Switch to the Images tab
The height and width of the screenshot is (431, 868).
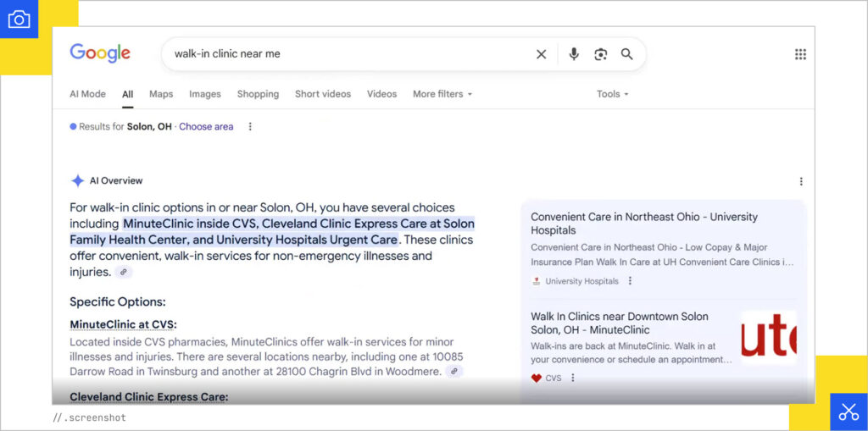(204, 94)
